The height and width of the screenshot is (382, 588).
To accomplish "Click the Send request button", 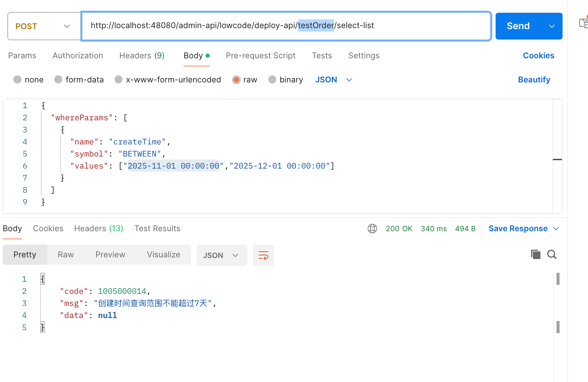I will 518,26.
